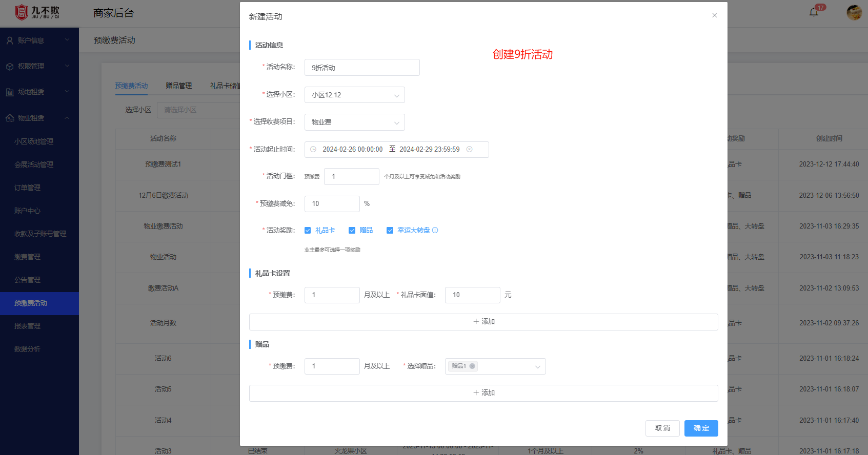
Task: Click the 确定 button
Action: 701,428
